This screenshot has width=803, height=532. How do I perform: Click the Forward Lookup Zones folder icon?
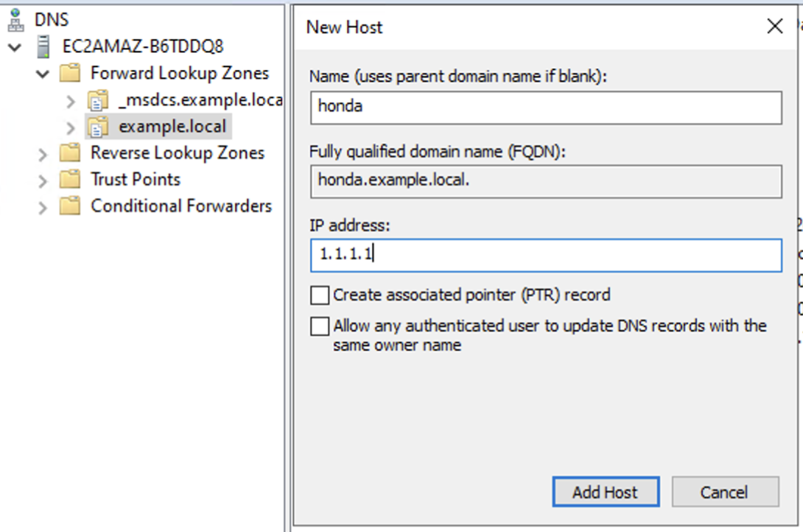point(70,74)
